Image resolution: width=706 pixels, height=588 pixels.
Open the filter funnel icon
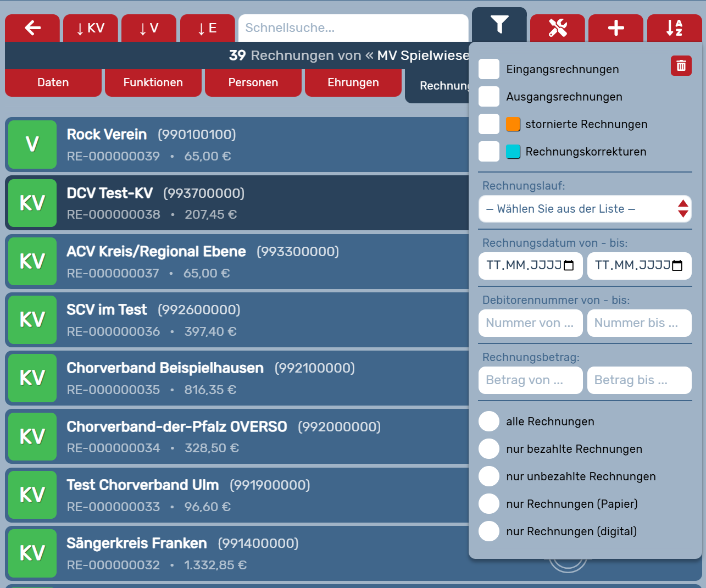pos(499,25)
